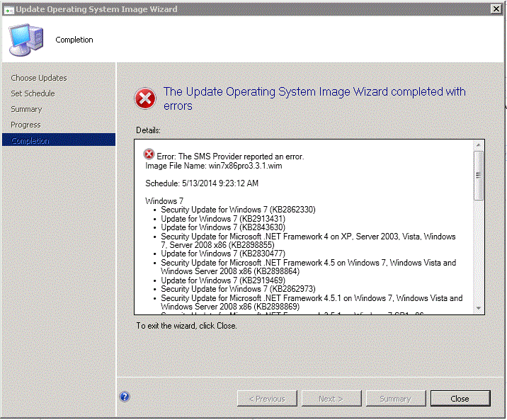This screenshot has width=507, height=420.
Task: Close the window via title bar X
Action: coord(496,9)
